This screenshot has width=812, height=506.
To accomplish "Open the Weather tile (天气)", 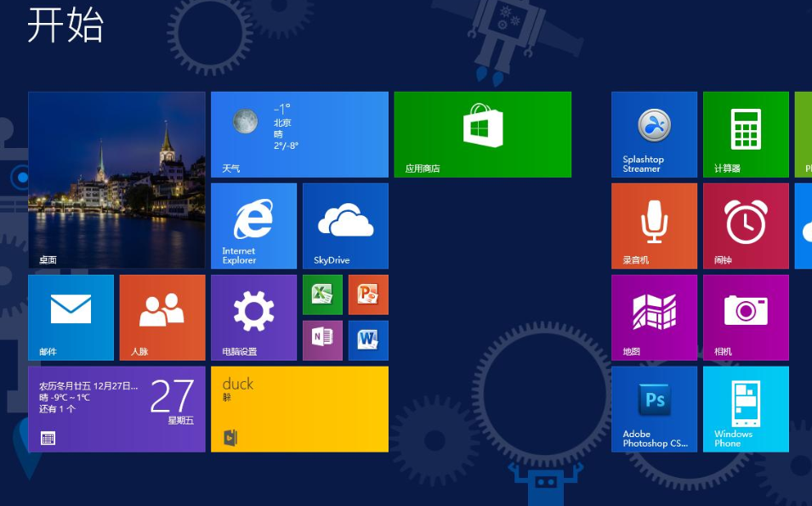I will tap(299, 134).
